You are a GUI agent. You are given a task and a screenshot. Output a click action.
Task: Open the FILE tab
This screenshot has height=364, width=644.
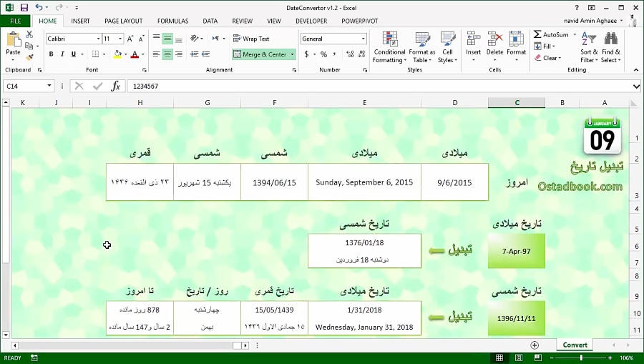coord(15,21)
